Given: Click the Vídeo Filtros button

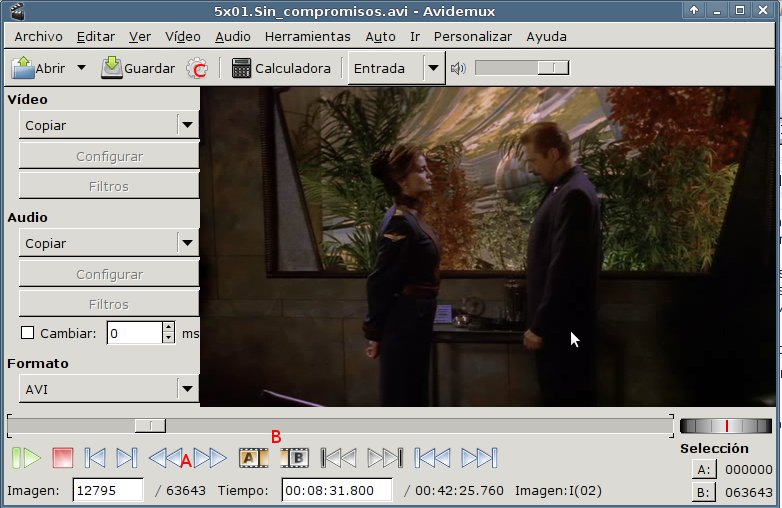Looking at the screenshot, I should [x=109, y=186].
